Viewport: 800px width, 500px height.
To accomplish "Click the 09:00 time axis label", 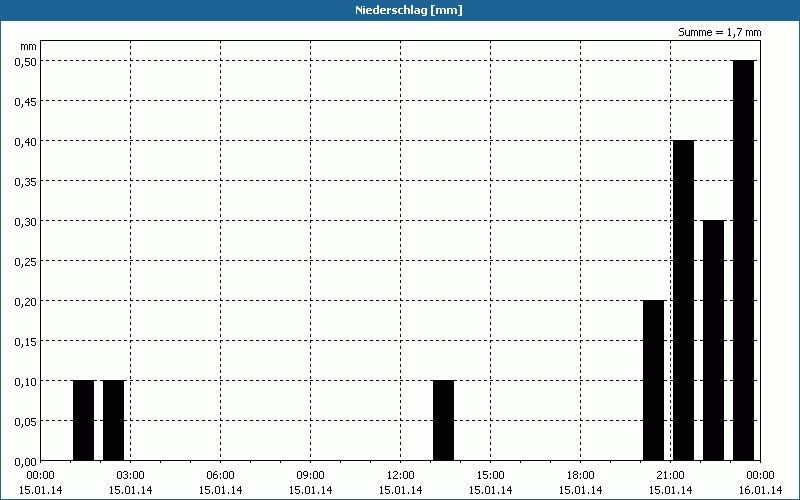I will click(310, 476).
